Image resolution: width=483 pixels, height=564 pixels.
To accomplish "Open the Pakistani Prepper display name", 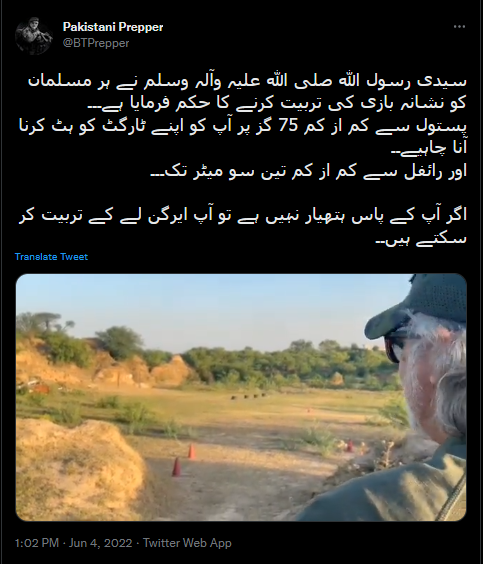I will (113, 27).
